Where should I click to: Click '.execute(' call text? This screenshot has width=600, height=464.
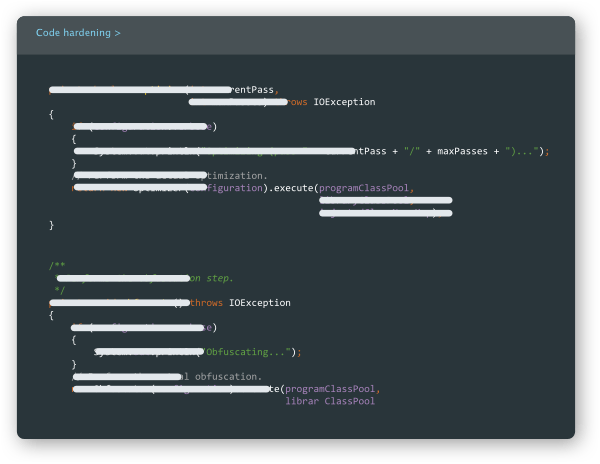[x=293, y=188]
